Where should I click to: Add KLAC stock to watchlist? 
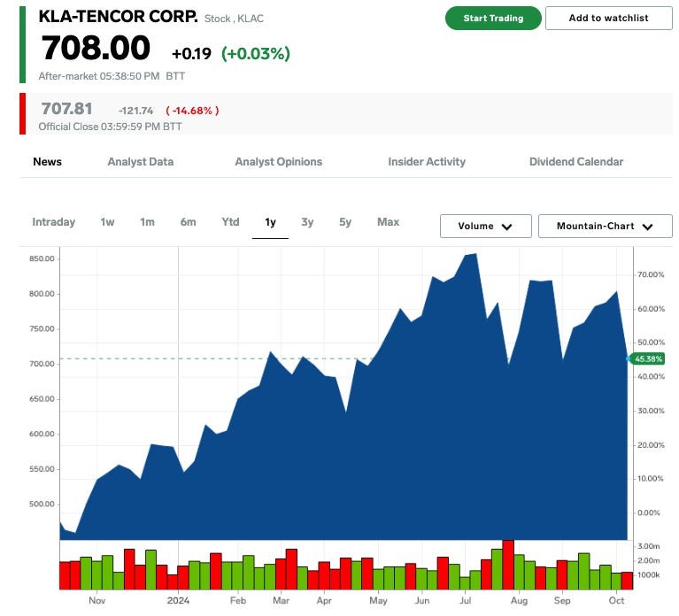click(608, 18)
